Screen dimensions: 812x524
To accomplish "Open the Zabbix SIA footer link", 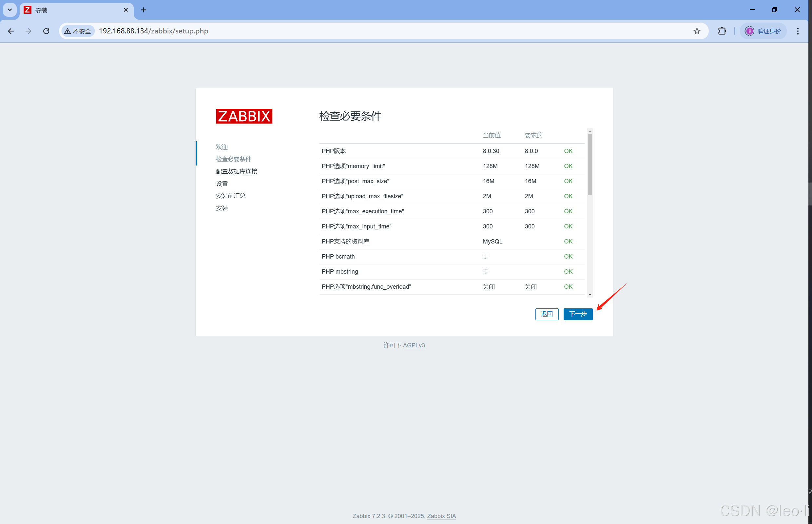I will (x=441, y=516).
